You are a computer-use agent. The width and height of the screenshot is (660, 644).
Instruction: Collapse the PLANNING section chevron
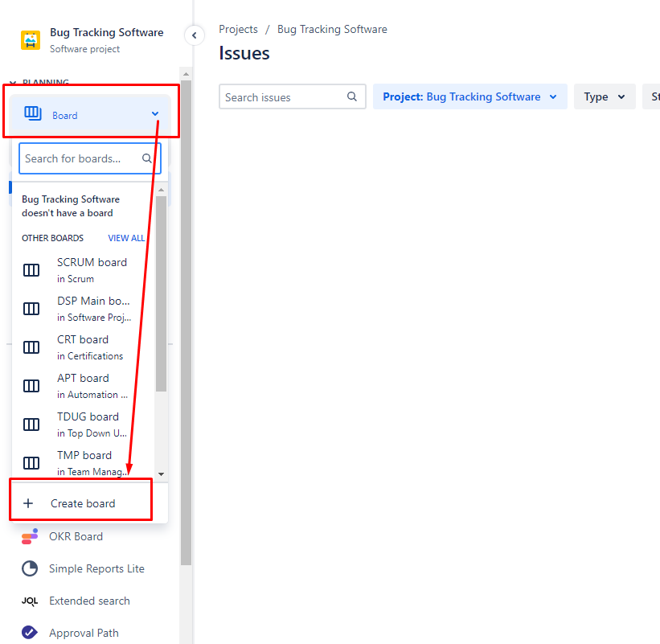click(x=13, y=83)
